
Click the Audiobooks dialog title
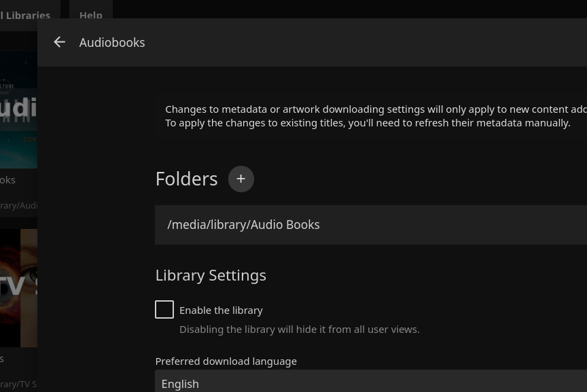coord(112,42)
